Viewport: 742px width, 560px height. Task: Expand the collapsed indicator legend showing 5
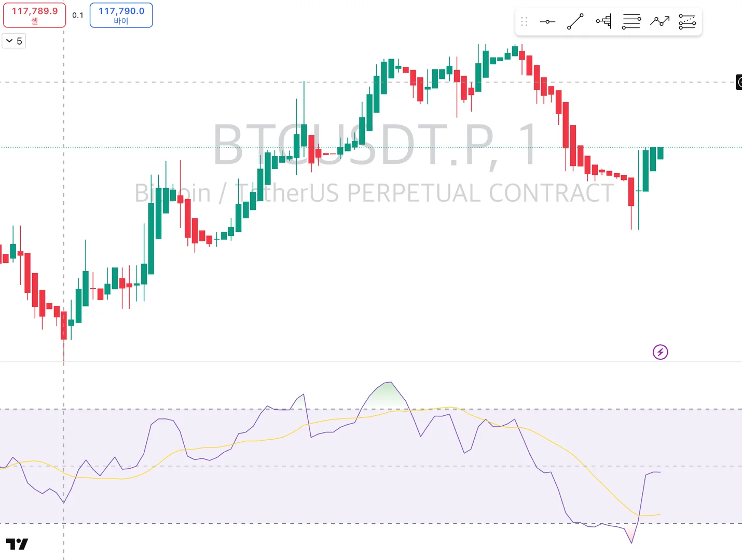click(14, 41)
